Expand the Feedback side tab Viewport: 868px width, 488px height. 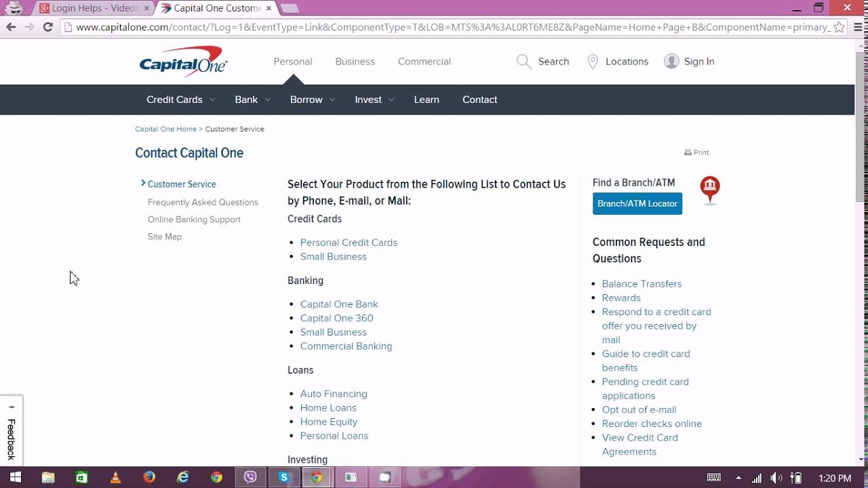point(11,430)
